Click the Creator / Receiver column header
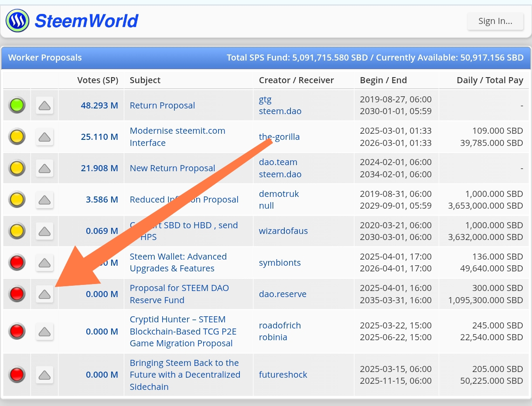The height and width of the screenshot is (406, 532). (296, 80)
